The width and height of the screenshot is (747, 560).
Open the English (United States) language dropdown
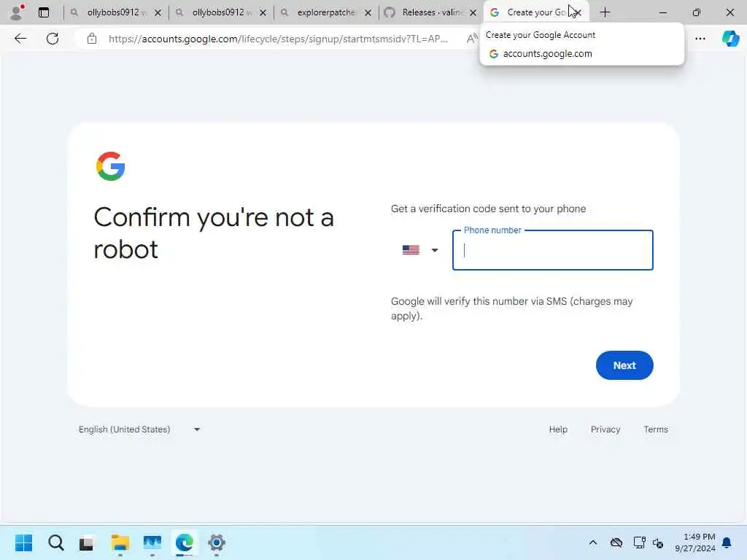pyautogui.click(x=139, y=429)
